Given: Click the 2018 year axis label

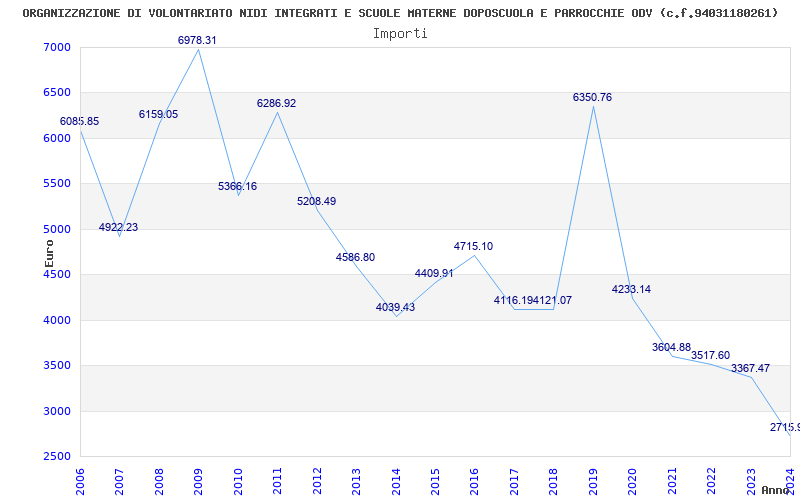Looking at the screenshot, I should (553, 481).
